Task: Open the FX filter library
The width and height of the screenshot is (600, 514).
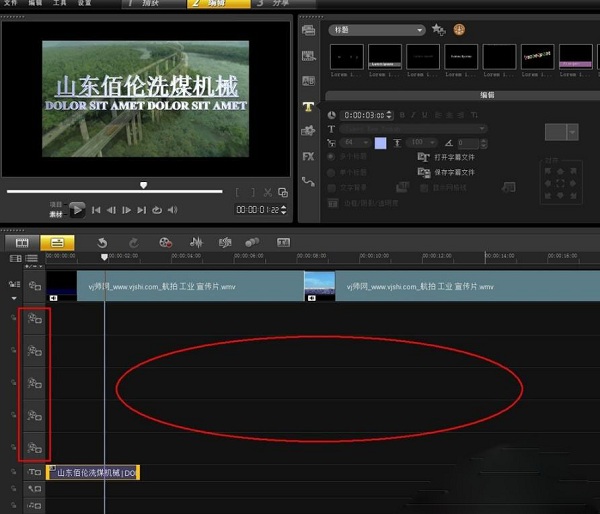Action: click(x=308, y=156)
